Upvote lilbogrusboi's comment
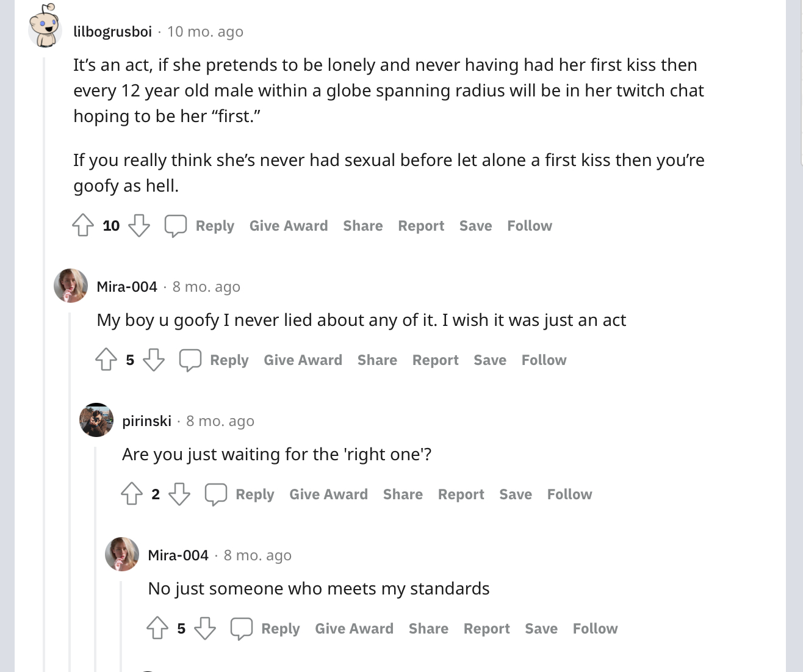 (x=83, y=225)
